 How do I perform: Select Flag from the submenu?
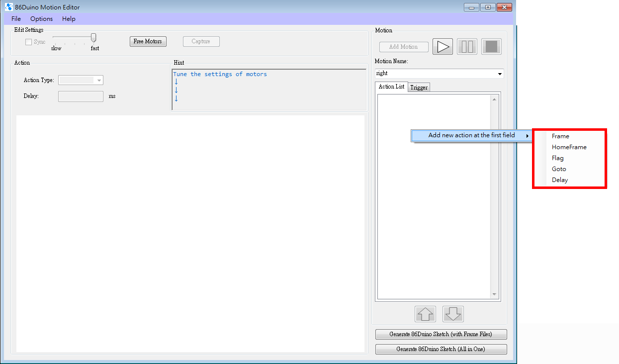(x=558, y=158)
